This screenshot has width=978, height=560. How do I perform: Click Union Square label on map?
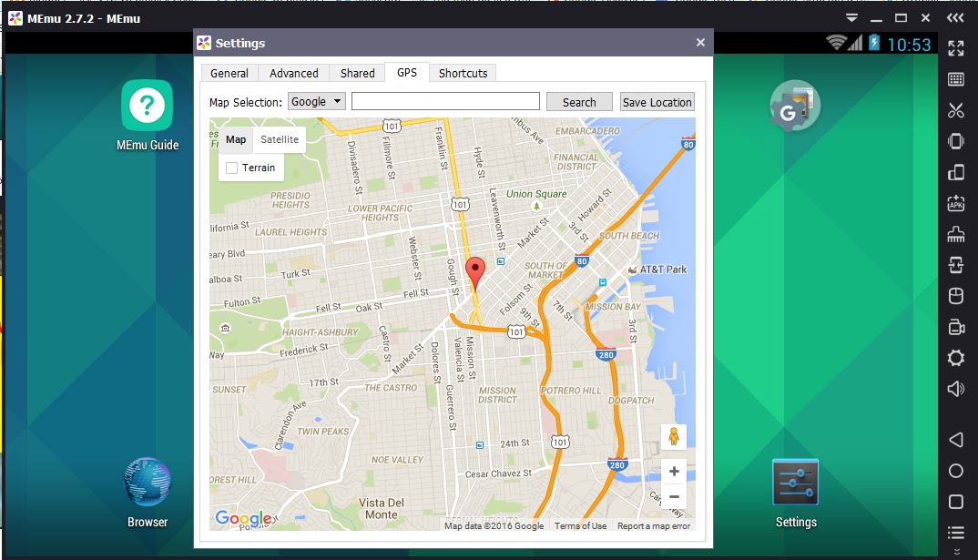point(536,194)
